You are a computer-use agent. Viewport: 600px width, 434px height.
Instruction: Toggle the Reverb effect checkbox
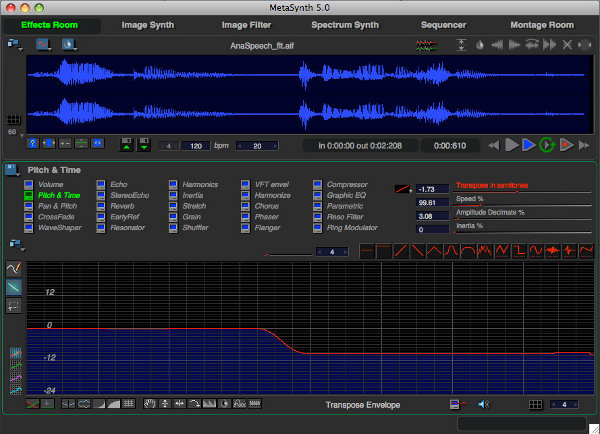pyautogui.click(x=101, y=206)
